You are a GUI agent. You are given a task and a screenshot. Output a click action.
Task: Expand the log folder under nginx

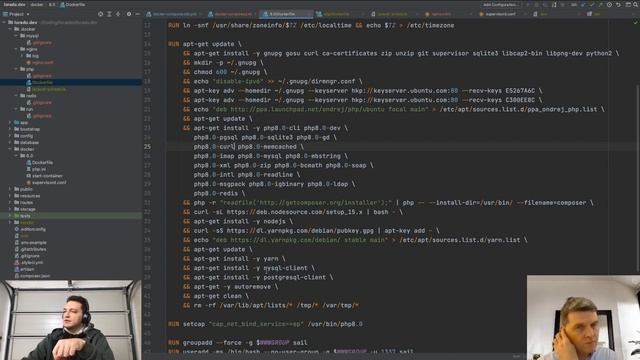click(23, 56)
